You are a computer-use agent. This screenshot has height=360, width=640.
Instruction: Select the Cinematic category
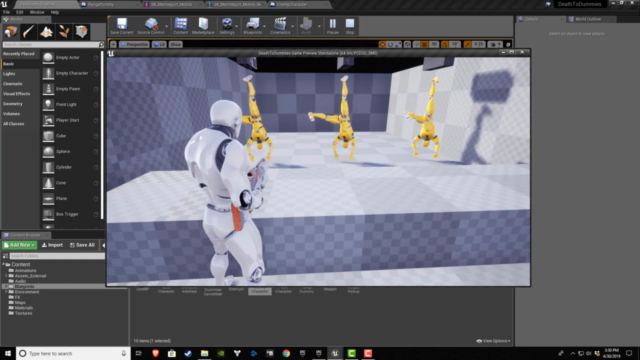[20, 84]
